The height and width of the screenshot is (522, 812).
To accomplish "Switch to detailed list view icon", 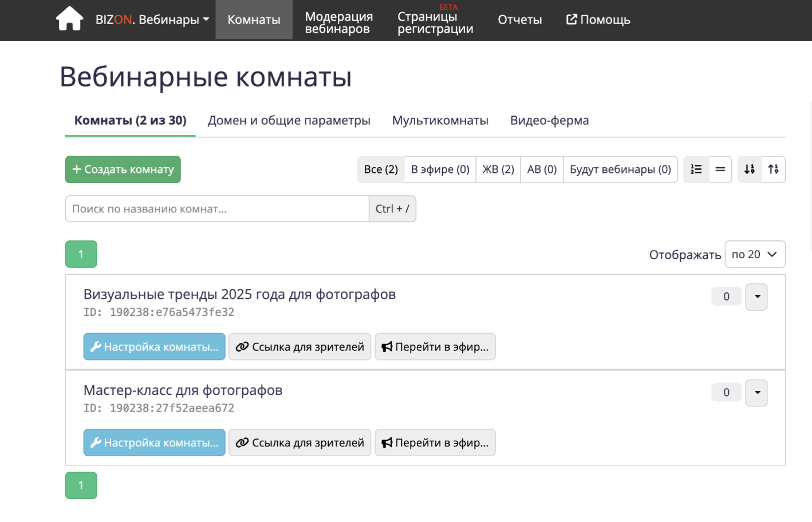I will coord(696,169).
